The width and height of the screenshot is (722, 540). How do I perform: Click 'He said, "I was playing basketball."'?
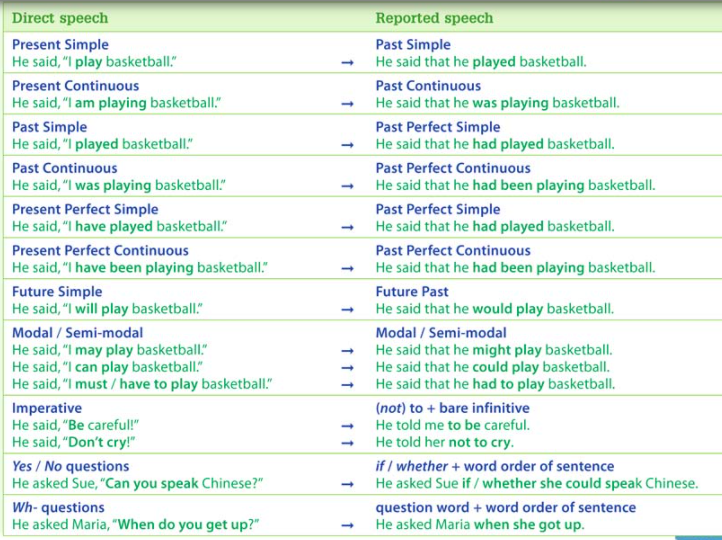coord(119,185)
